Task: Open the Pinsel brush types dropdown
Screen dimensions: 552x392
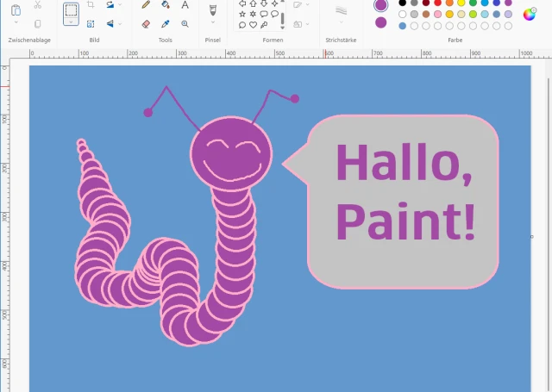Action: point(213,22)
